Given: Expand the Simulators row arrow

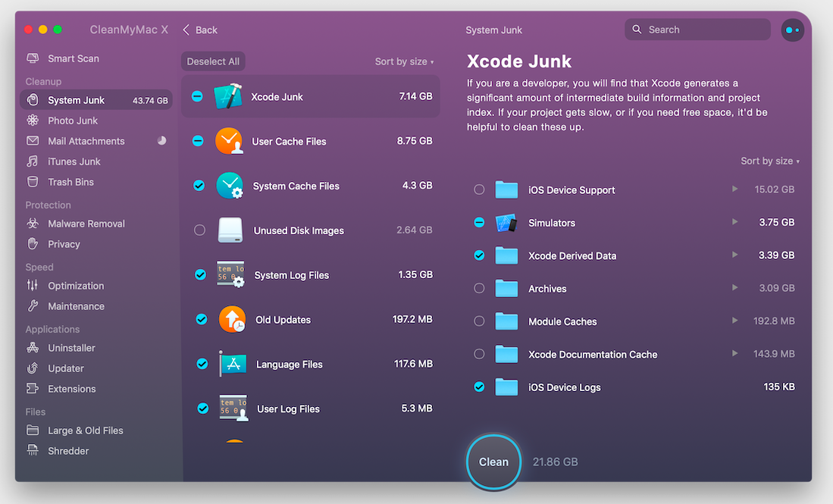Looking at the screenshot, I should point(734,222).
